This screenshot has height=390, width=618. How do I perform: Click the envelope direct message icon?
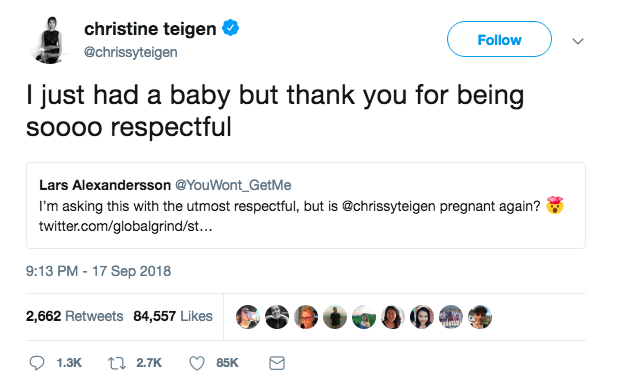(x=277, y=363)
